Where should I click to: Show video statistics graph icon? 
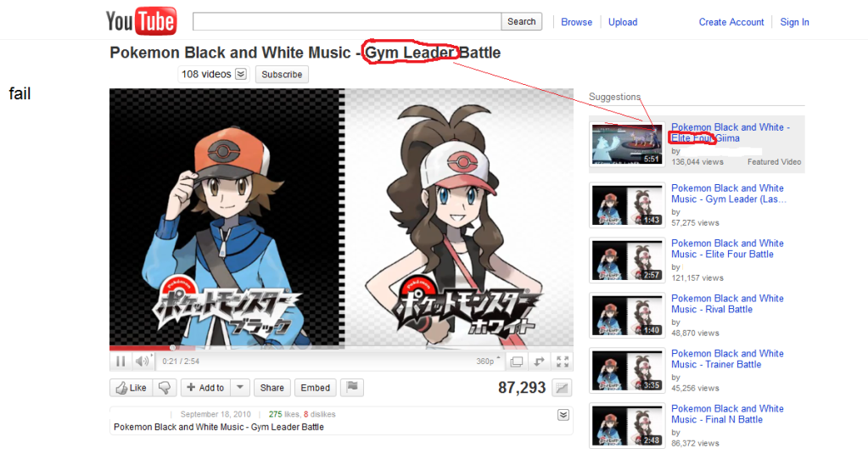point(562,388)
